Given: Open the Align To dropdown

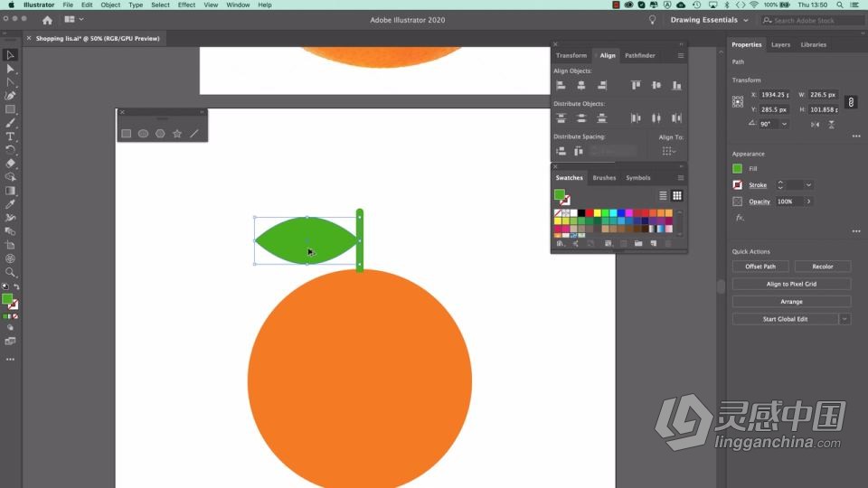Looking at the screenshot, I should 669,151.
